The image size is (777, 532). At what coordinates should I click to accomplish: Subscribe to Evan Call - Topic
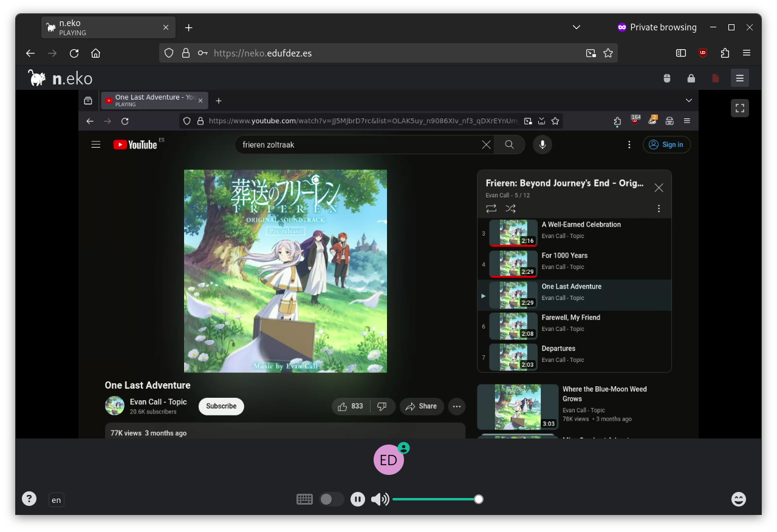tap(221, 406)
